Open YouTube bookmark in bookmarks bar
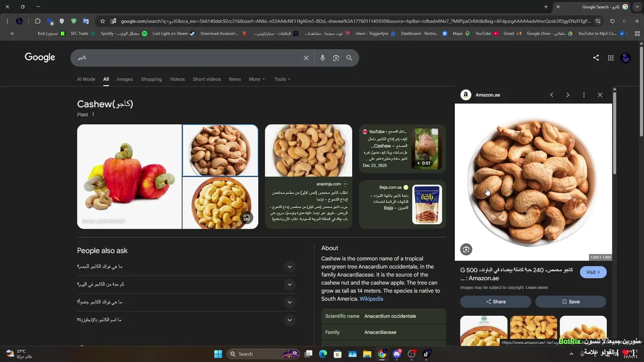Screen dimensions: 644x362 [487, 34]
